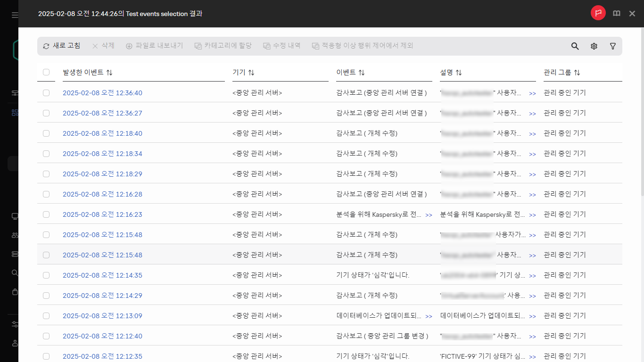
Task: Check the 12:18:29 event row checkbox
Action: click(46, 174)
